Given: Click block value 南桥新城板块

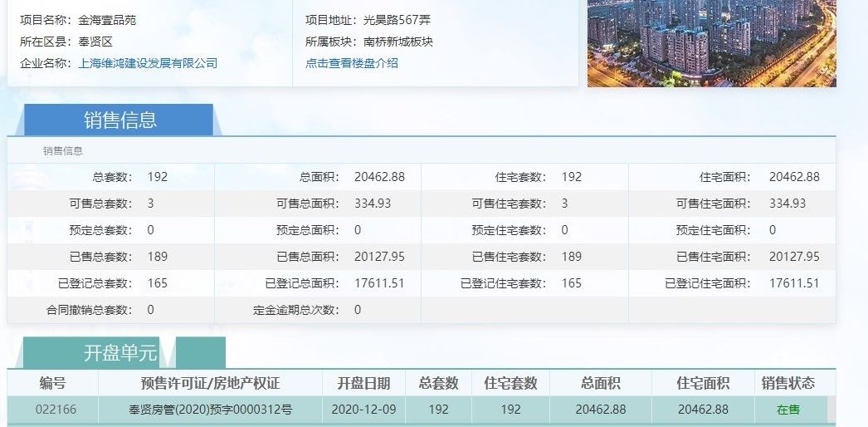Looking at the screenshot, I should click(398, 42).
